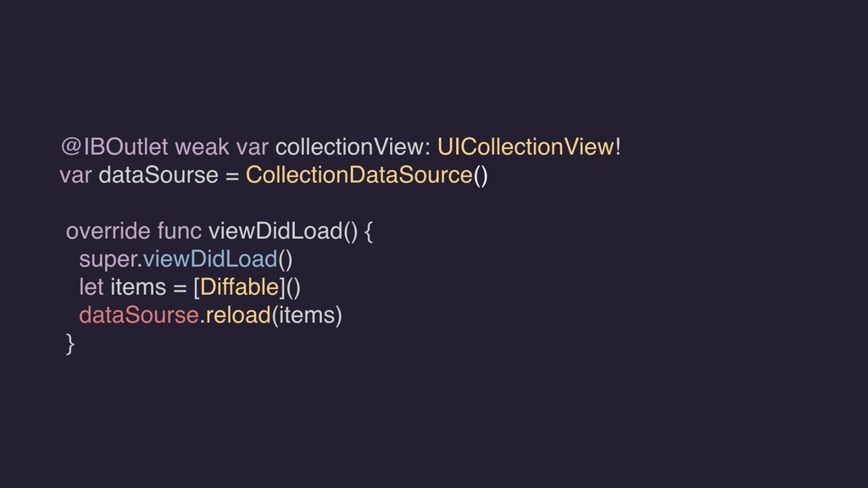Click the items argument inside reload
This screenshot has width=868, height=488.
pos(306,316)
